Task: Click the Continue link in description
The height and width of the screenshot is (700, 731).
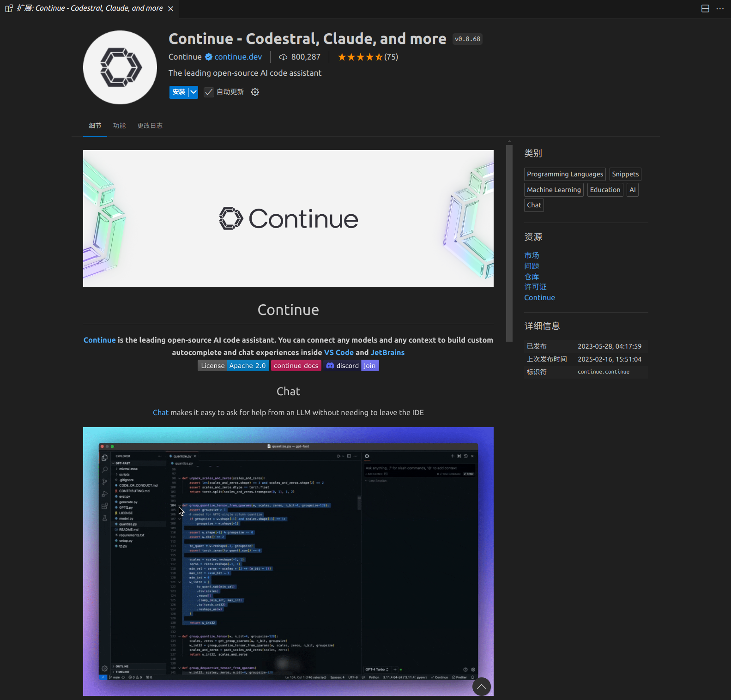Action: click(99, 340)
